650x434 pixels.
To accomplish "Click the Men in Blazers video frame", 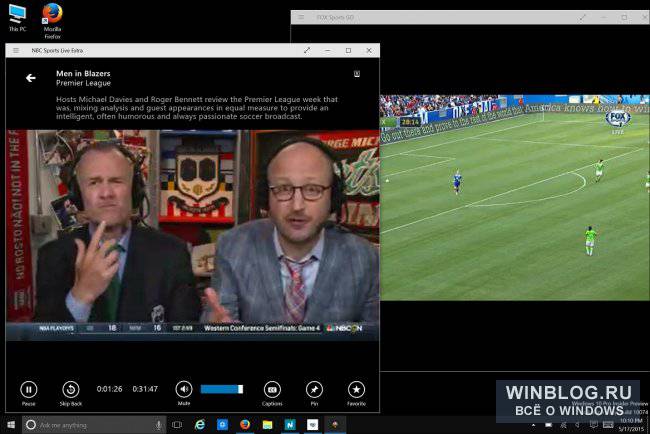I will (192, 235).
